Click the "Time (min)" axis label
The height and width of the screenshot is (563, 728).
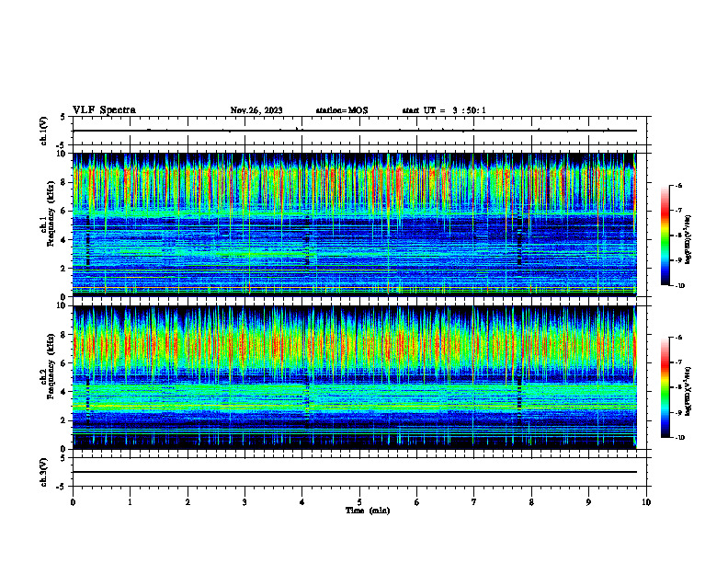pos(368,511)
